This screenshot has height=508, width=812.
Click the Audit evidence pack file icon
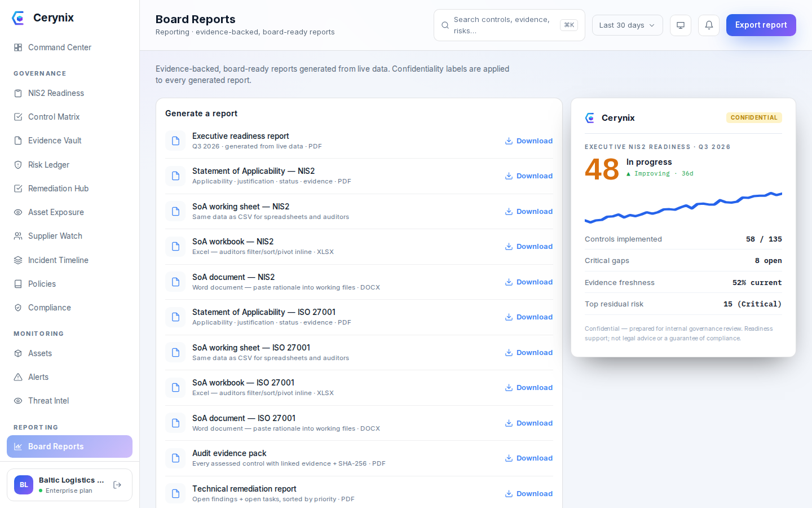pos(175,458)
